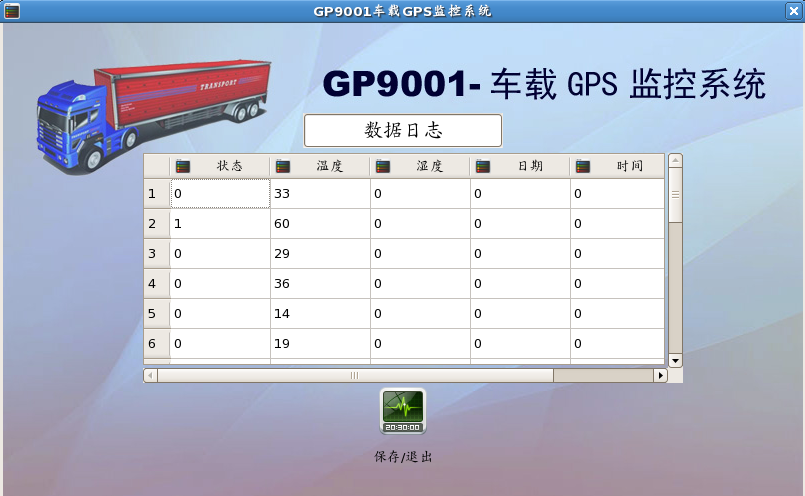The height and width of the screenshot is (496, 805).
Task: Click the save/exit monitor icon
Action: point(403,411)
